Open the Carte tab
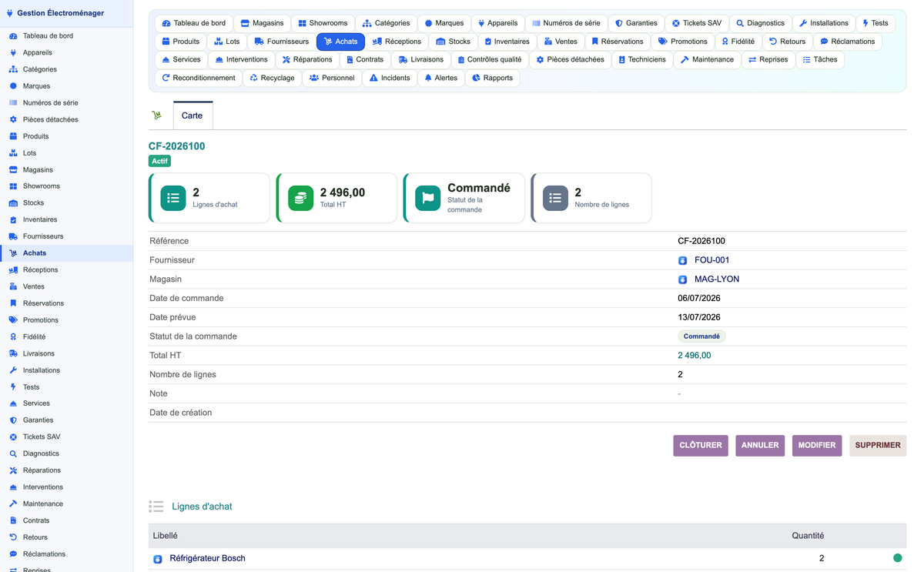 [x=192, y=115]
